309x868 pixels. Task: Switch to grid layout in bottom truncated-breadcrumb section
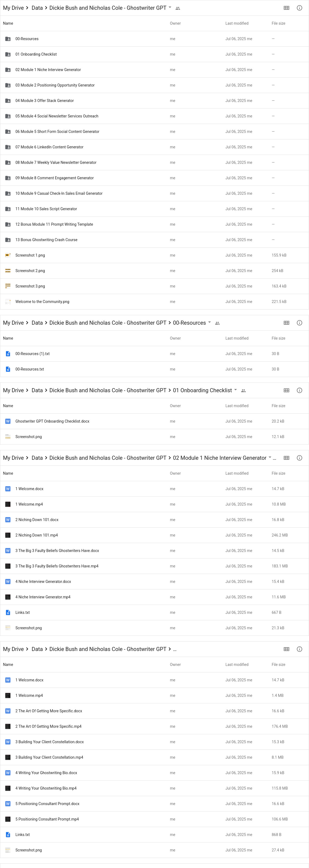pyautogui.click(x=286, y=649)
